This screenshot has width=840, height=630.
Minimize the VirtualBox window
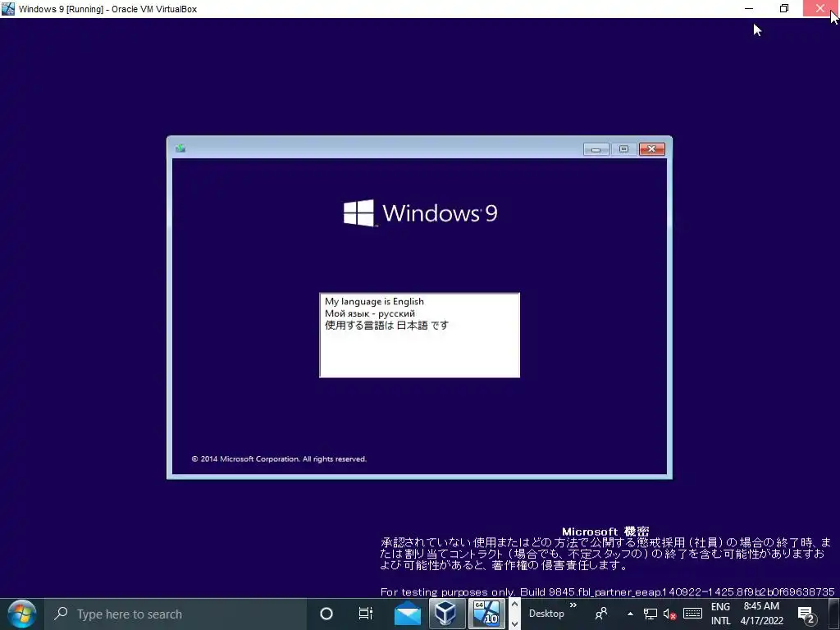(749, 8)
